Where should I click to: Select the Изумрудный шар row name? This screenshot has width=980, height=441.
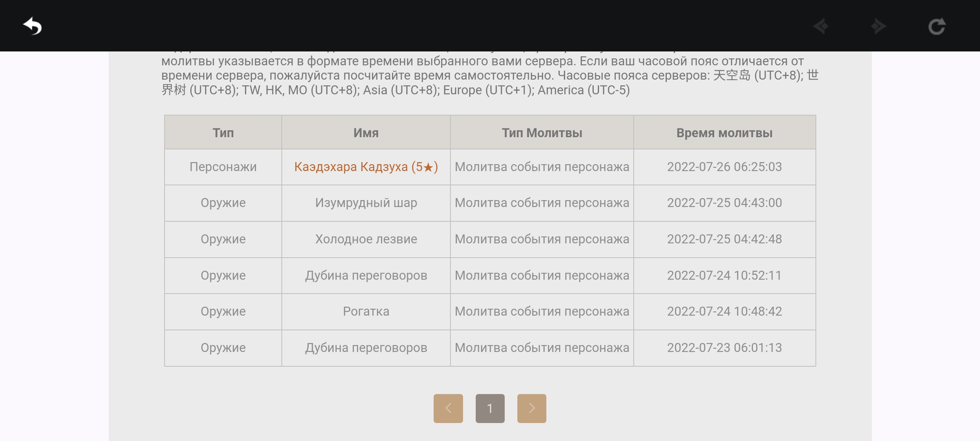pos(366,203)
